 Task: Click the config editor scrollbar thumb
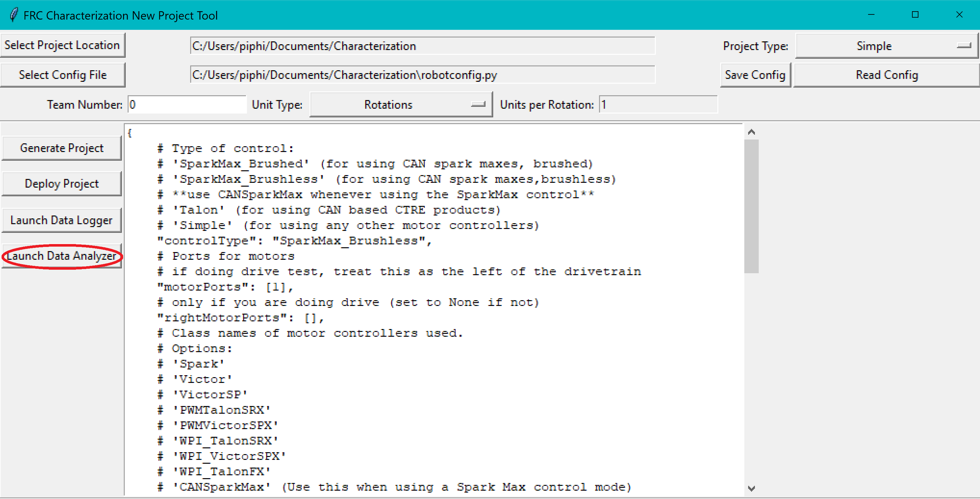tap(751, 207)
